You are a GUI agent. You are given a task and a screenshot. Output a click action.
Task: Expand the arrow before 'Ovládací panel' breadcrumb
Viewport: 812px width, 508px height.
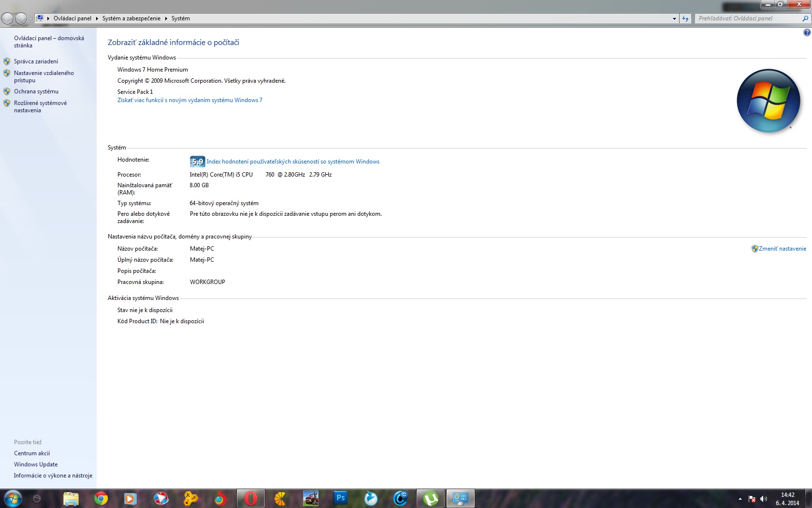click(x=48, y=18)
